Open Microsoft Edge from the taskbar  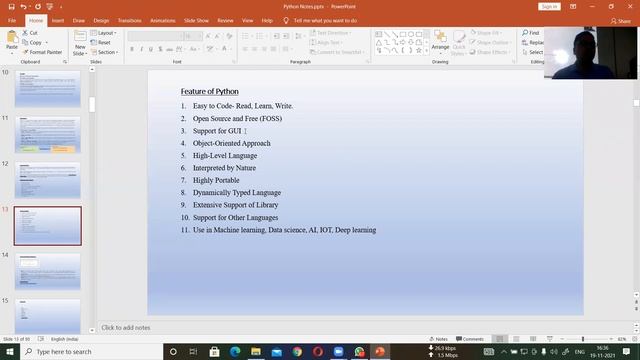(235, 351)
